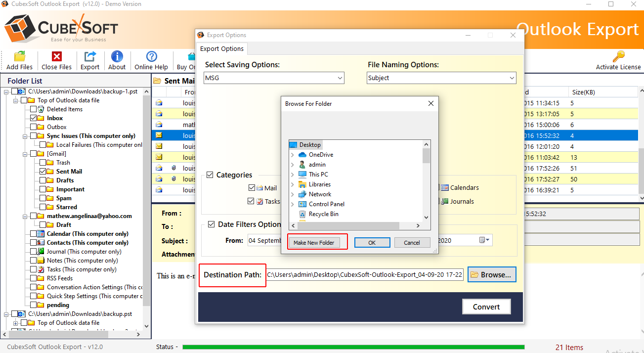
Task: Click the Tasks (This computer only) folder icon
Action: 42,269
